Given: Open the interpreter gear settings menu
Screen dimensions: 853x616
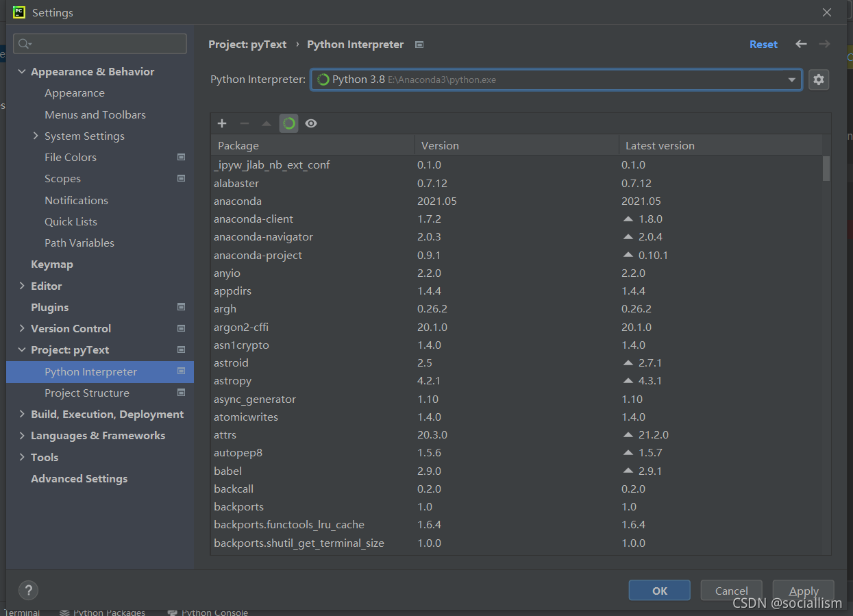Looking at the screenshot, I should point(819,79).
